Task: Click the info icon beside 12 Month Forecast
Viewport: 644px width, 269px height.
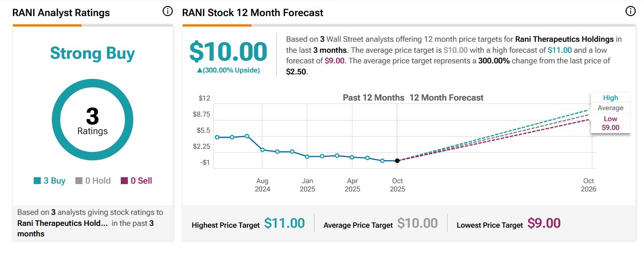Action: coord(631,11)
